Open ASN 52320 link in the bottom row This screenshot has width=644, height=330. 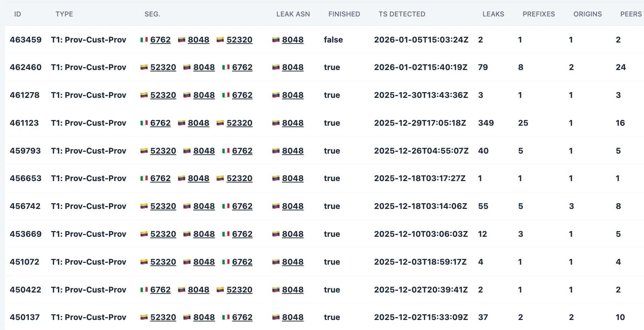pyautogui.click(x=163, y=317)
